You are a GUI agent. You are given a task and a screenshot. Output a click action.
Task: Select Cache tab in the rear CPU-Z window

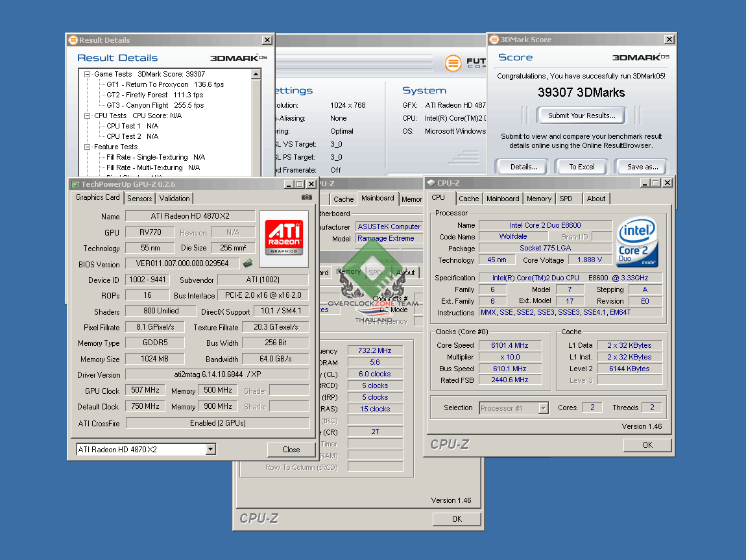coord(344,199)
